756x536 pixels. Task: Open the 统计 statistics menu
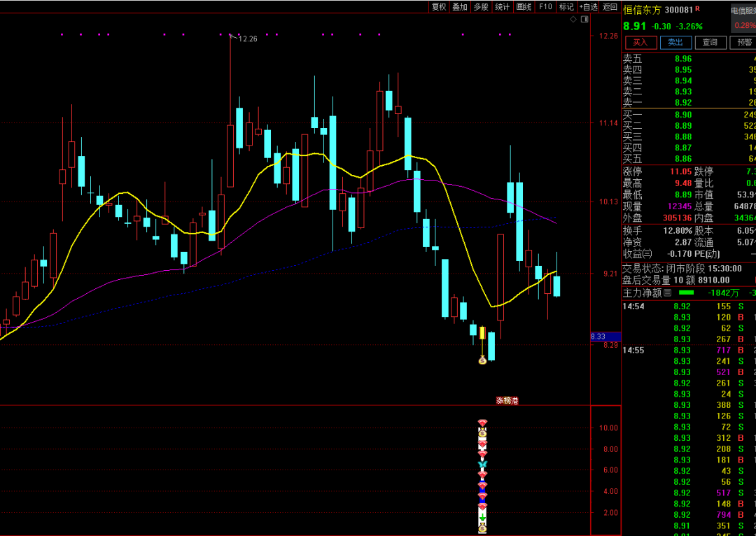[x=503, y=7]
